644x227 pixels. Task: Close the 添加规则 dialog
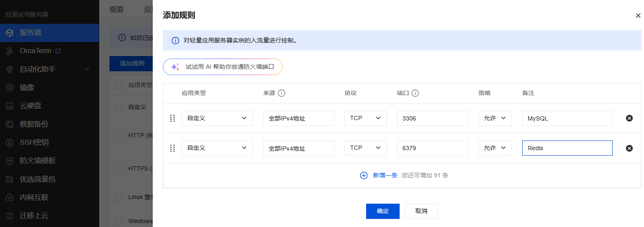click(x=638, y=16)
